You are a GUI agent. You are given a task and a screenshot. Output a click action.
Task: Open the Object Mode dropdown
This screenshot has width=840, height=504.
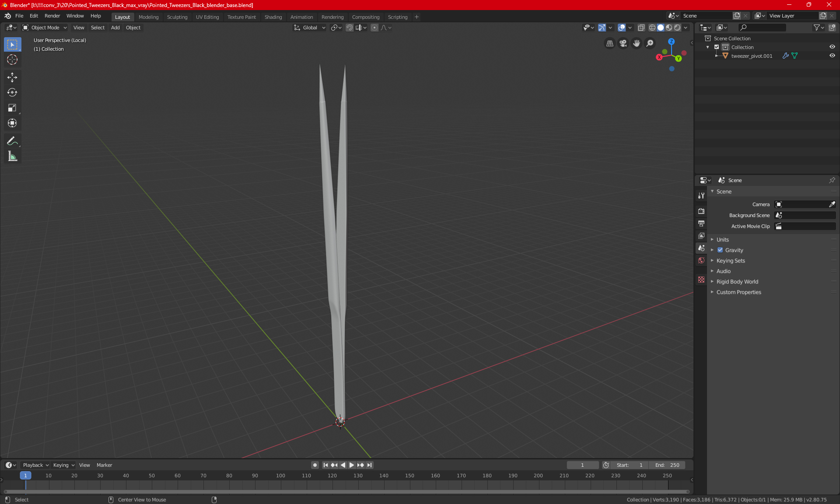[45, 28]
